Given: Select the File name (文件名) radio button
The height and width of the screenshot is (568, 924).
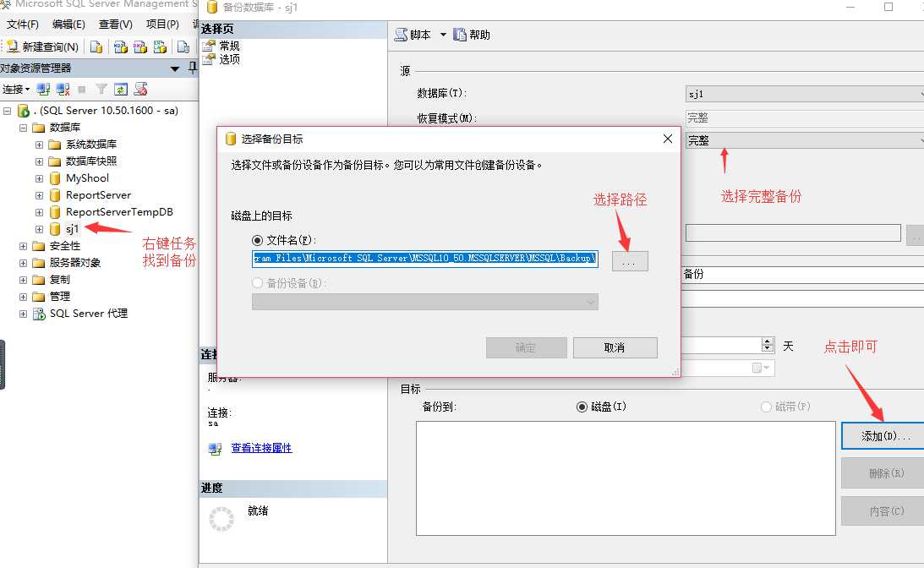Looking at the screenshot, I should pyautogui.click(x=257, y=240).
